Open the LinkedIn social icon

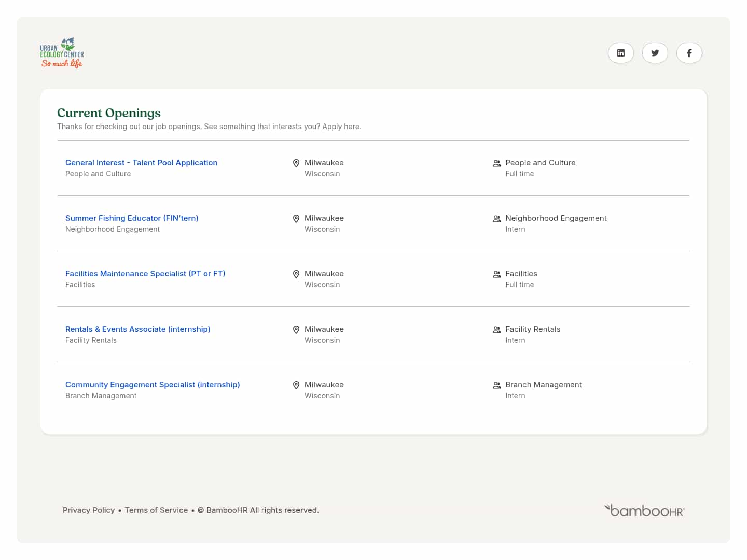(620, 53)
